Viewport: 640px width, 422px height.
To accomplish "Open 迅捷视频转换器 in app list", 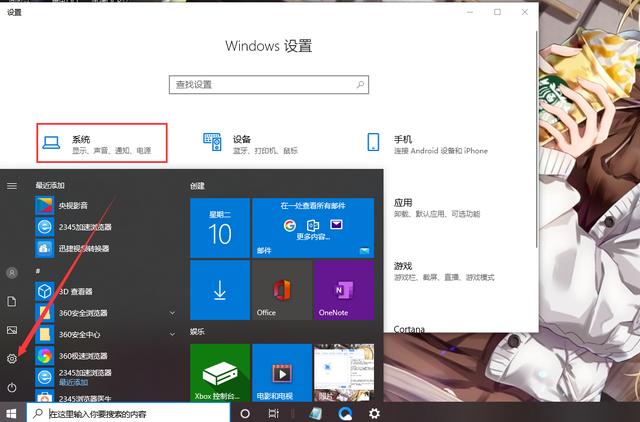I will point(105,248).
